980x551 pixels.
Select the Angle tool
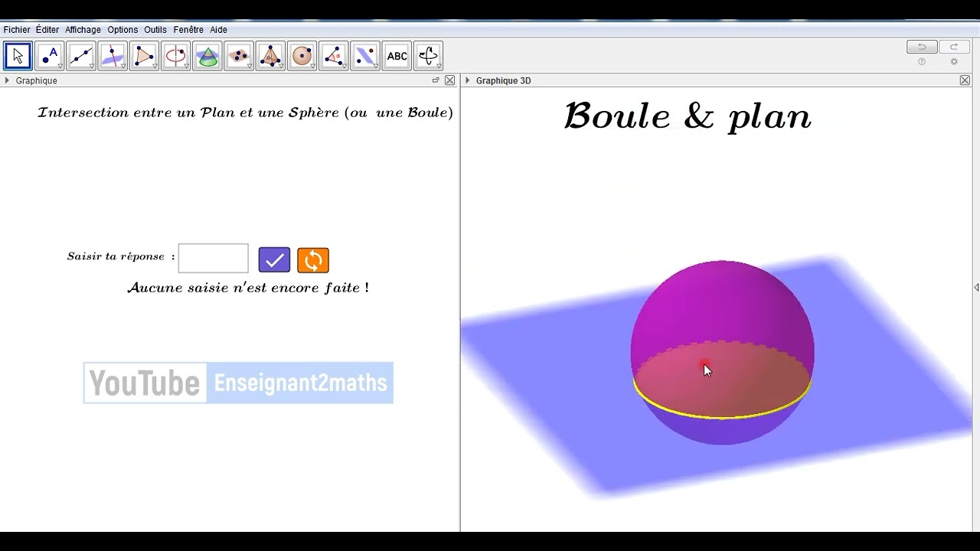pyautogui.click(x=333, y=56)
